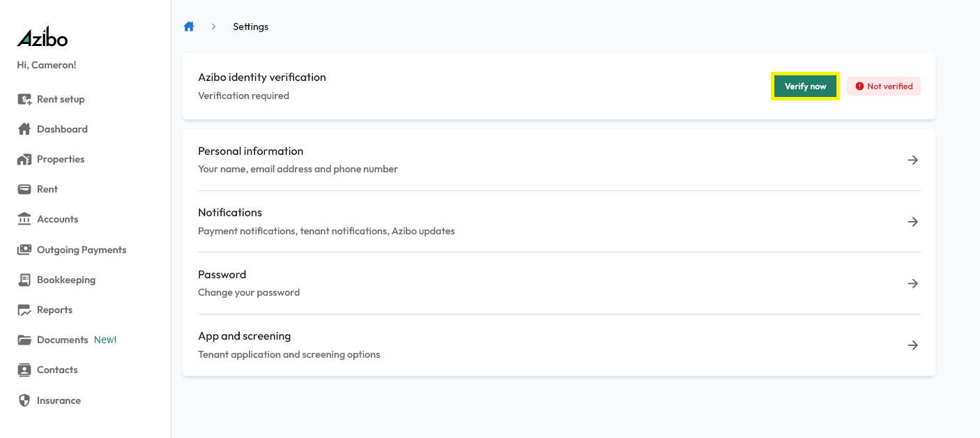Click the red alert icon in Not verified badge
The height and width of the screenshot is (438, 980).
click(x=859, y=86)
